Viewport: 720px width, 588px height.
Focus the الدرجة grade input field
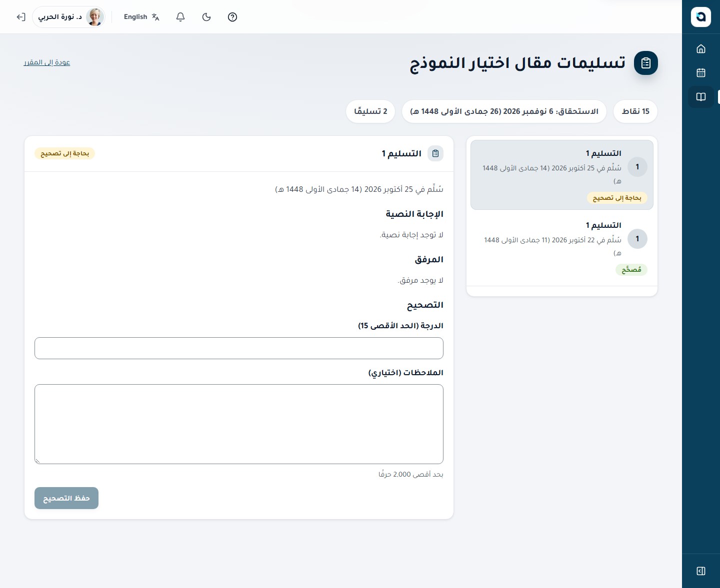[x=239, y=348]
